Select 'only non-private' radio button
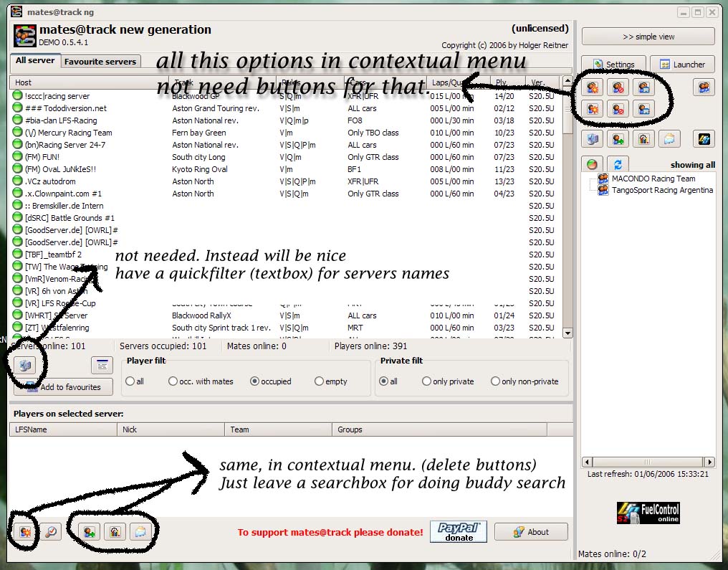Image resolution: width=728 pixels, height=570 pixels. [x=495, y=381]
